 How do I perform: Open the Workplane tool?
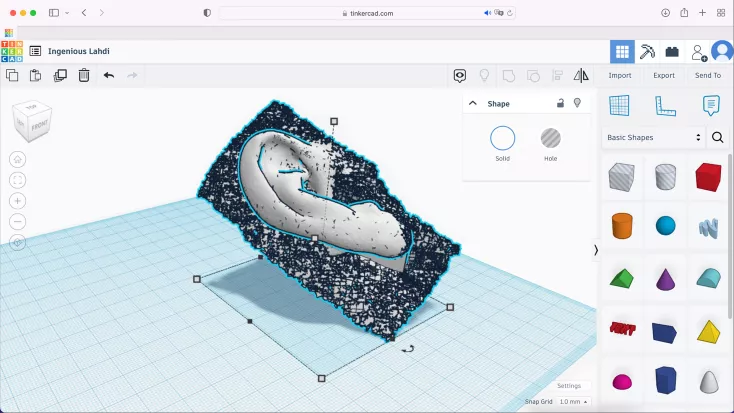coord(619,105)
